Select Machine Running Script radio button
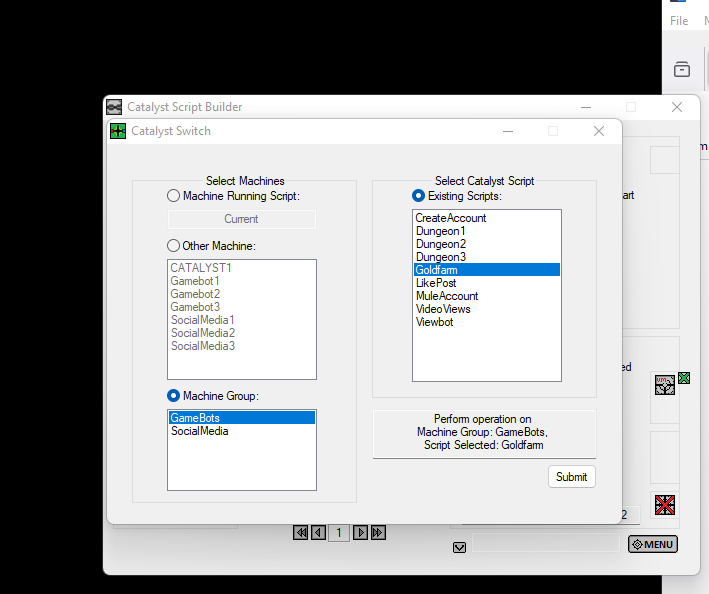The height and width of the screenshot is (594, 709). pyautogui.click(x=173, y=196)
